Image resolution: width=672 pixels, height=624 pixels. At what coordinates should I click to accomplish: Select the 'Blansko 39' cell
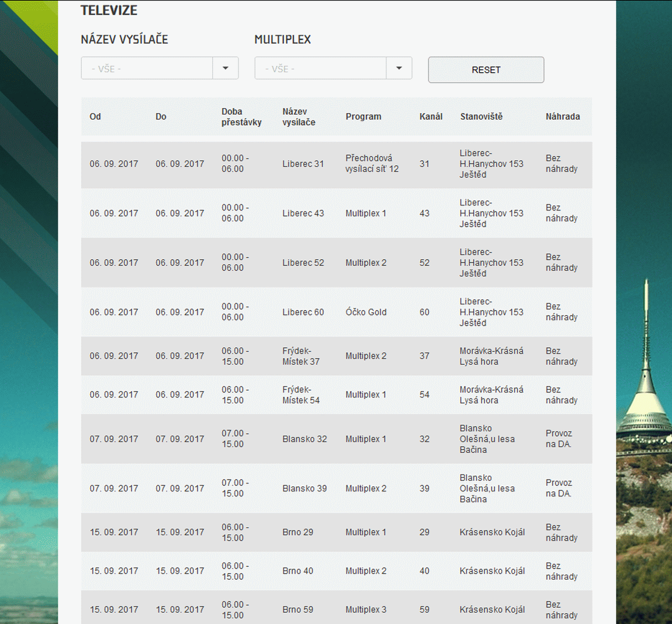(x=305, y=488)
